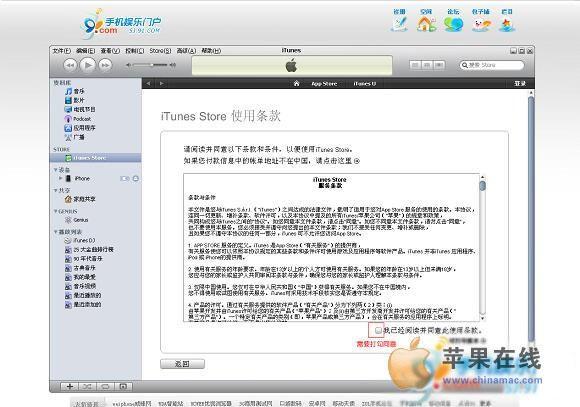Open the 帮助(H) menu
580x407 pixels.
211,51
